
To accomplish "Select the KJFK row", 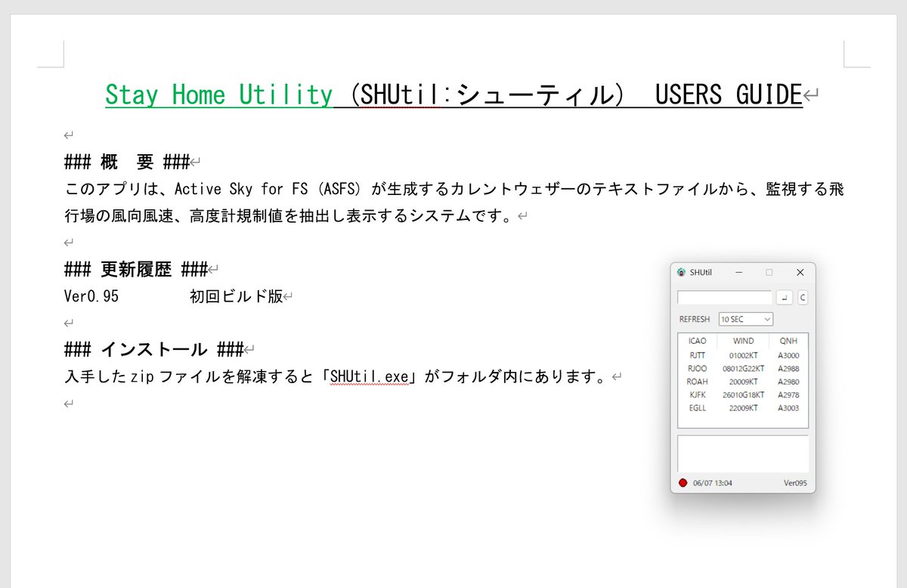I will point(743,395).
